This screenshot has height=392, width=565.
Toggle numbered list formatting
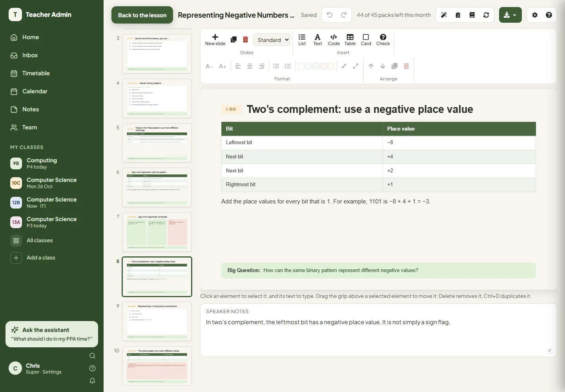[288, 66]
